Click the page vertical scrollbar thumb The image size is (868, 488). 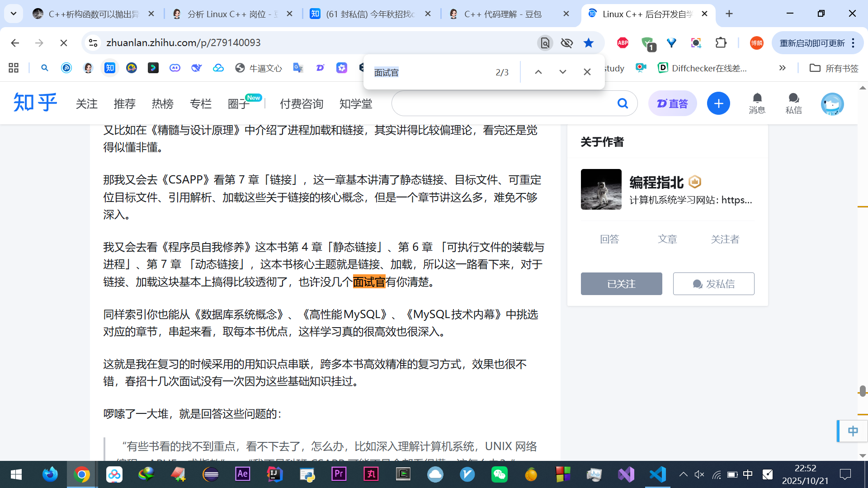tap(863, 391)
